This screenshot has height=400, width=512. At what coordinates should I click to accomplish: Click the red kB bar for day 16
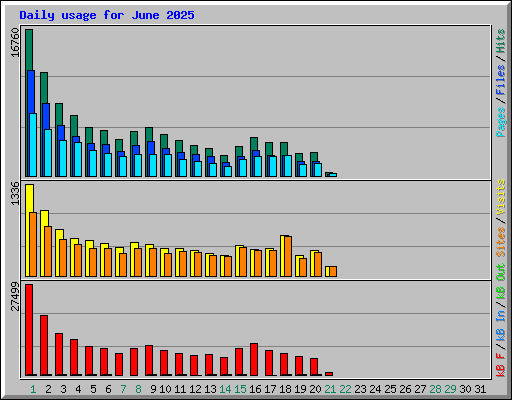coord(254,359)
